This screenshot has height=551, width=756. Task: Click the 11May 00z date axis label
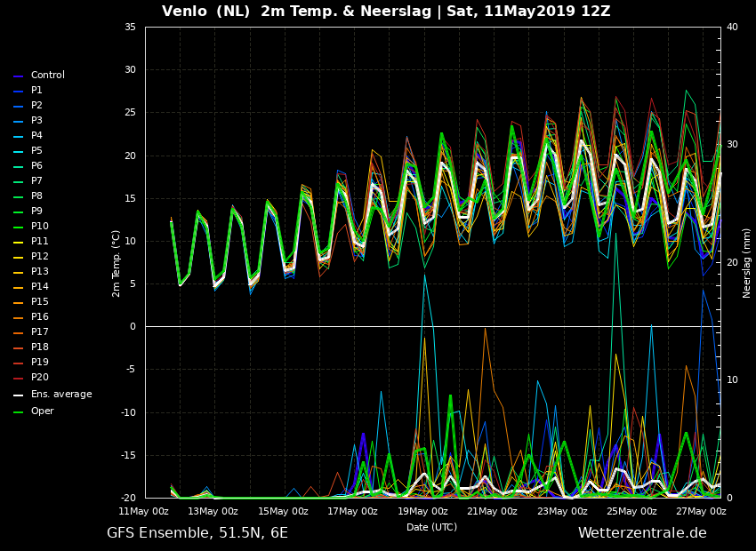143,511
